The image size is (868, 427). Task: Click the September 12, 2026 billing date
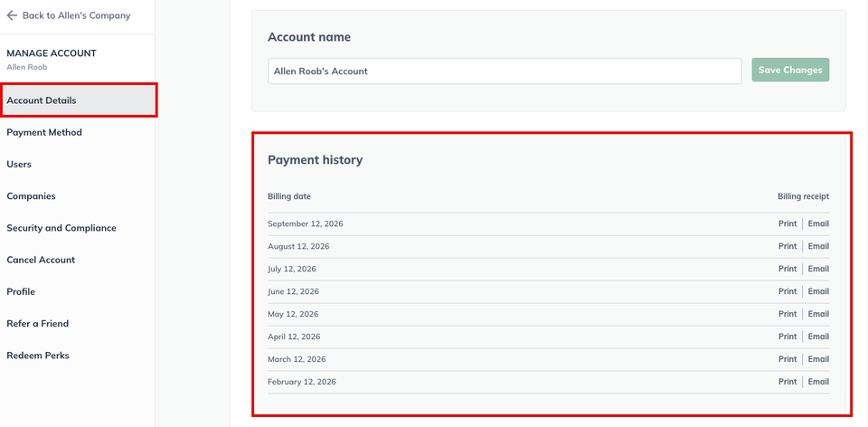click(306, 223)
